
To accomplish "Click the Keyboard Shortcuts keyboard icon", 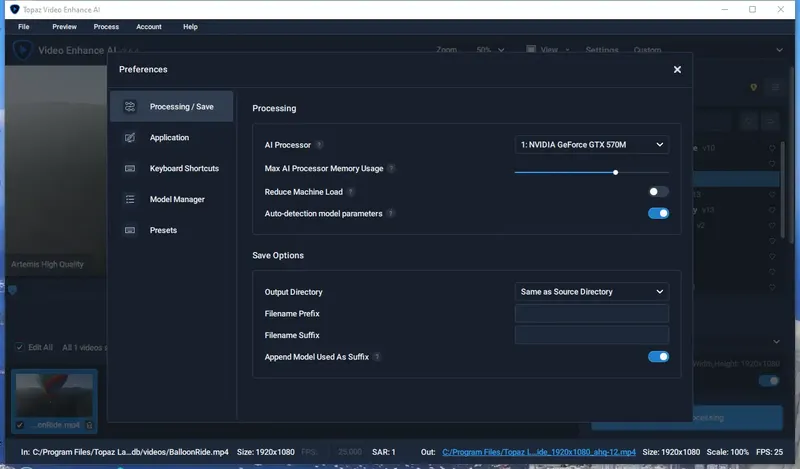I will [x=130, y=168].
